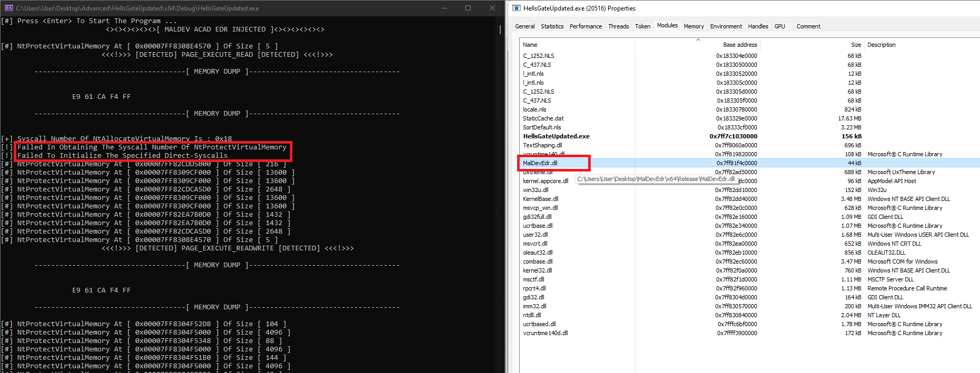980x373 pixels.
Task: Select the msvcp_win.dll module row
Action: (750, 208)
